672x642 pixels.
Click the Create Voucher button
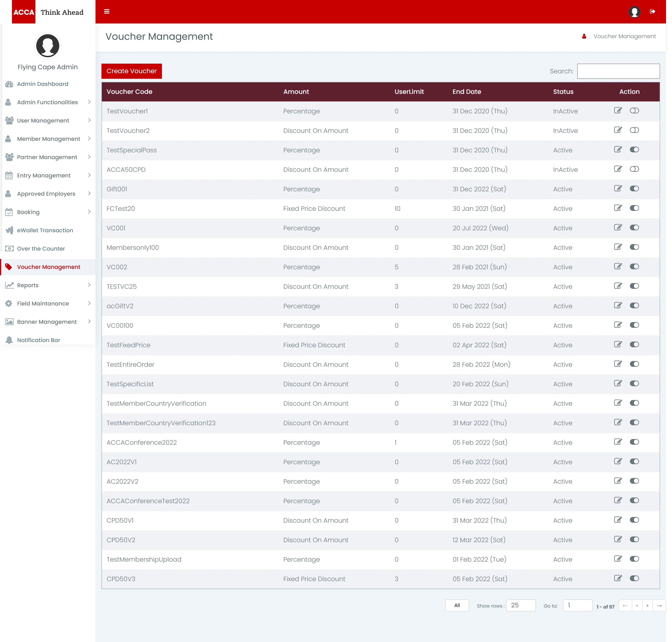click(x=131, y=71)
